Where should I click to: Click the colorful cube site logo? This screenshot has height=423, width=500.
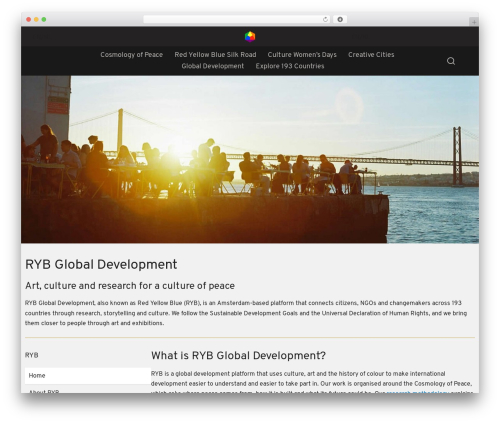click(x=250, y=36)
